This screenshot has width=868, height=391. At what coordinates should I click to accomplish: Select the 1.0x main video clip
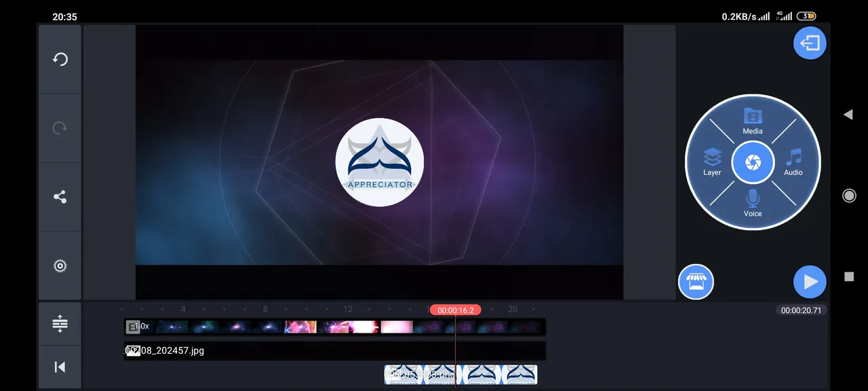[335, 327]
